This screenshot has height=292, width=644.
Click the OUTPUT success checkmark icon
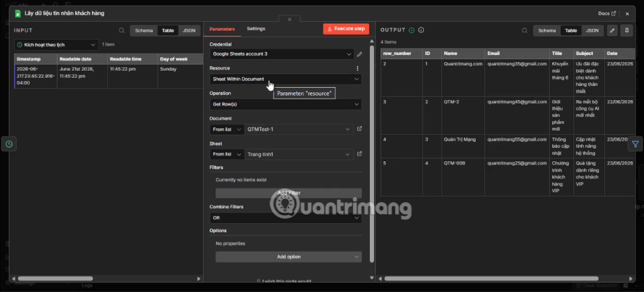pyautogui.click(x=412, y=30)
